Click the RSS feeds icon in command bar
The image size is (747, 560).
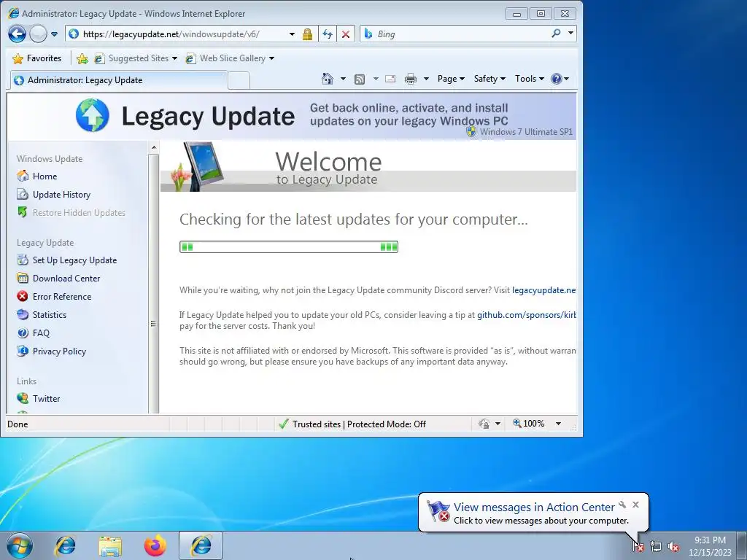coord(360,79)
